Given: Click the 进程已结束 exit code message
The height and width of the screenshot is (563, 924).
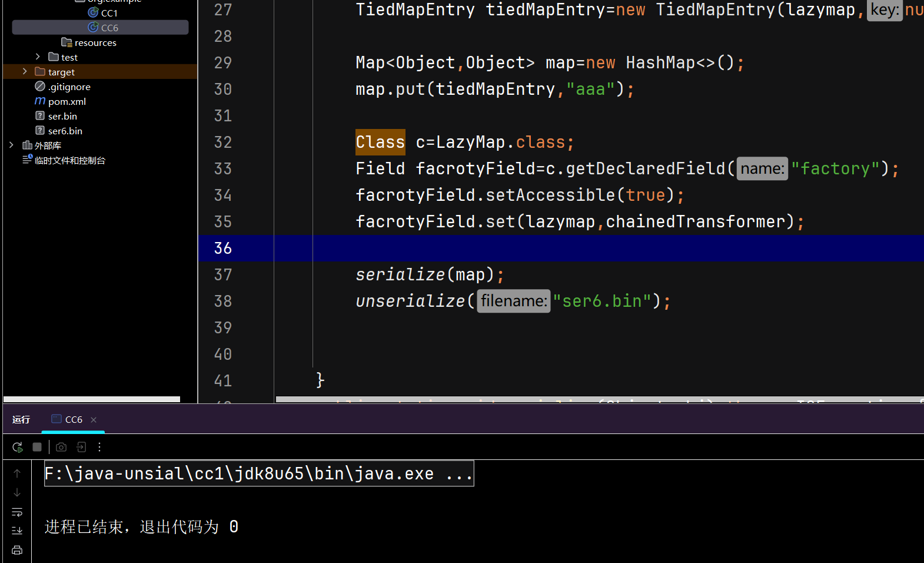Looking at the screenshot, I should [x=142, y=526].
